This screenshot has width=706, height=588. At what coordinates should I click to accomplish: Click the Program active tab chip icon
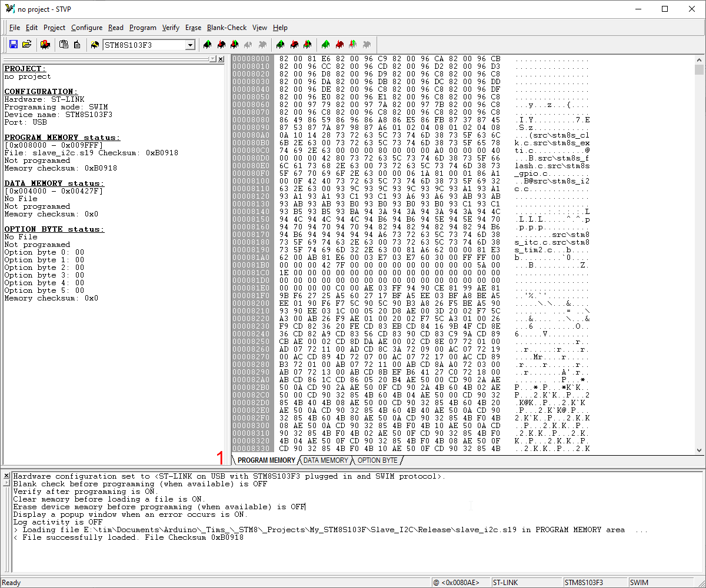click(221, 45)
